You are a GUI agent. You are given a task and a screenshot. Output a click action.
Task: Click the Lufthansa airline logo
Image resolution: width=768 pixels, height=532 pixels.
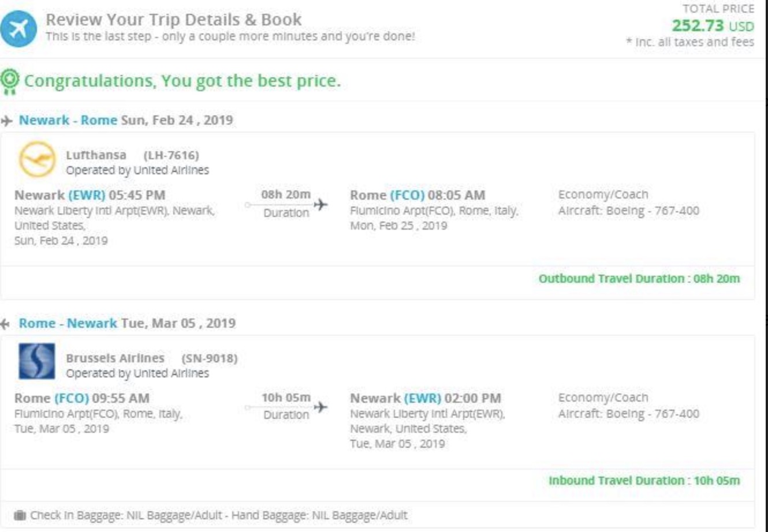point(37,159)
